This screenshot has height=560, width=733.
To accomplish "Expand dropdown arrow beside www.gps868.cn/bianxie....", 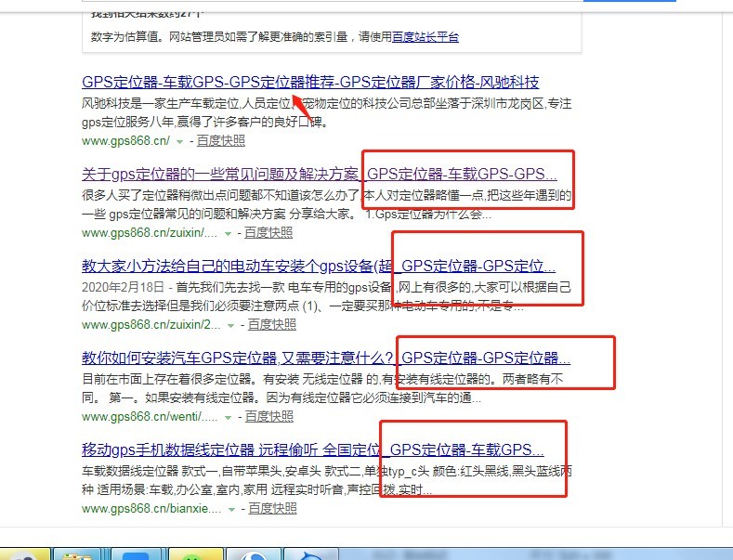I will 231,509.
